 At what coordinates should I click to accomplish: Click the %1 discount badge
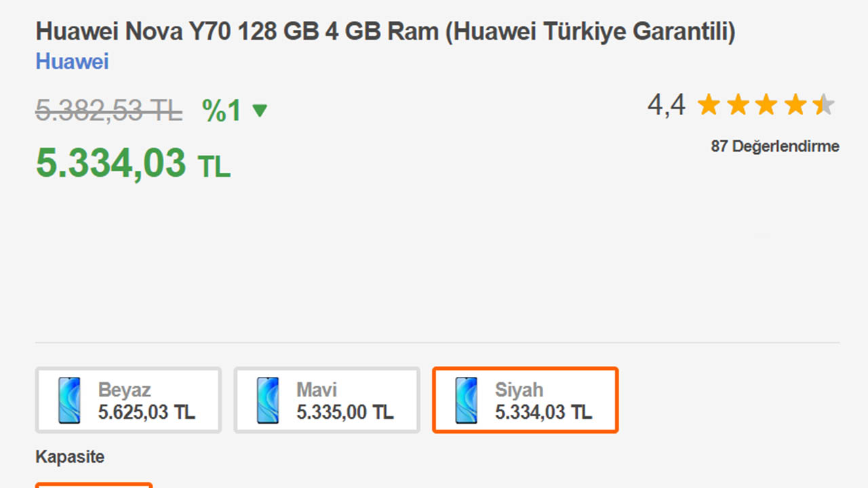coord(218,110)
